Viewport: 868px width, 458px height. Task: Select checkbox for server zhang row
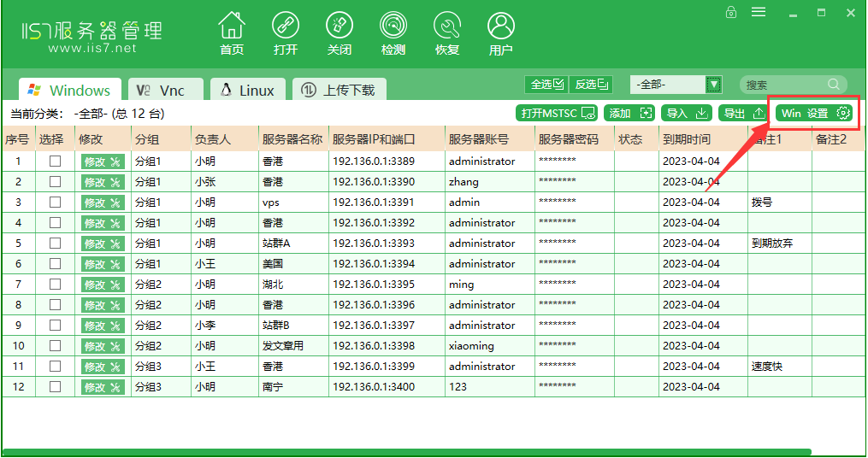(x=55, y=181)
